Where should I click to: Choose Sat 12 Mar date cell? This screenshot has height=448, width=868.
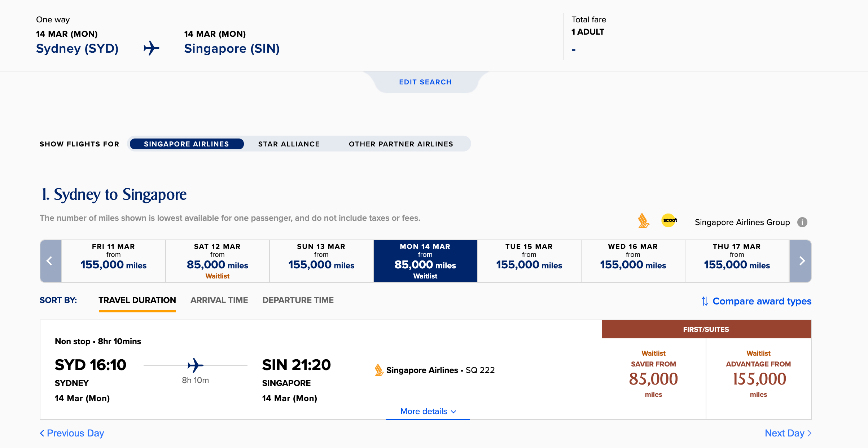[217, 261]
